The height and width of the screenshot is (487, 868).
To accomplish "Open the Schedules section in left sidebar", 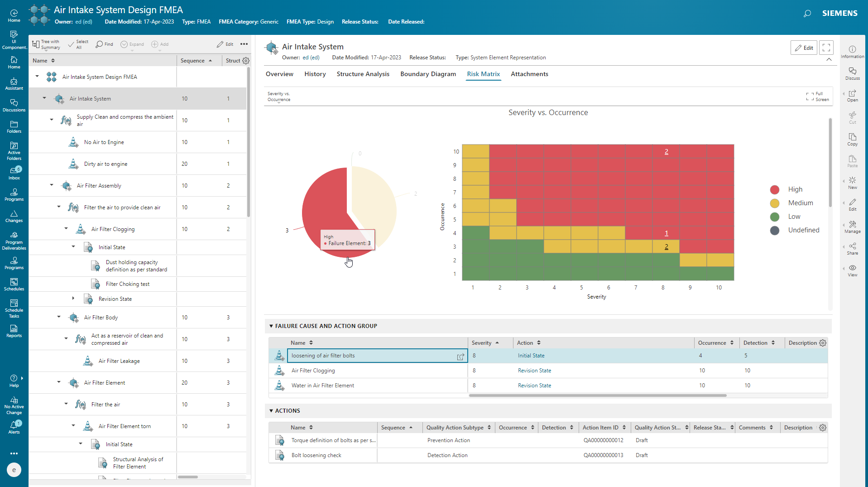I will [14, 284].
